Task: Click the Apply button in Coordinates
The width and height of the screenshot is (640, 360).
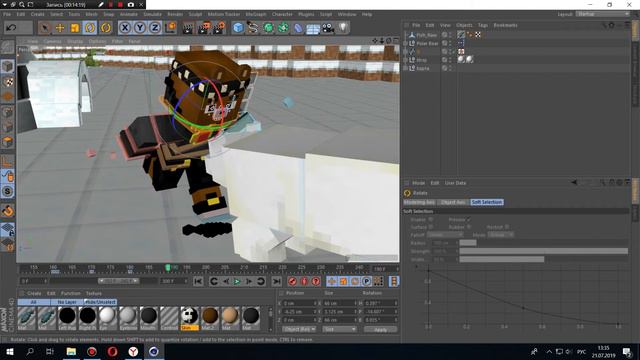Action: (x=380, y=329)
